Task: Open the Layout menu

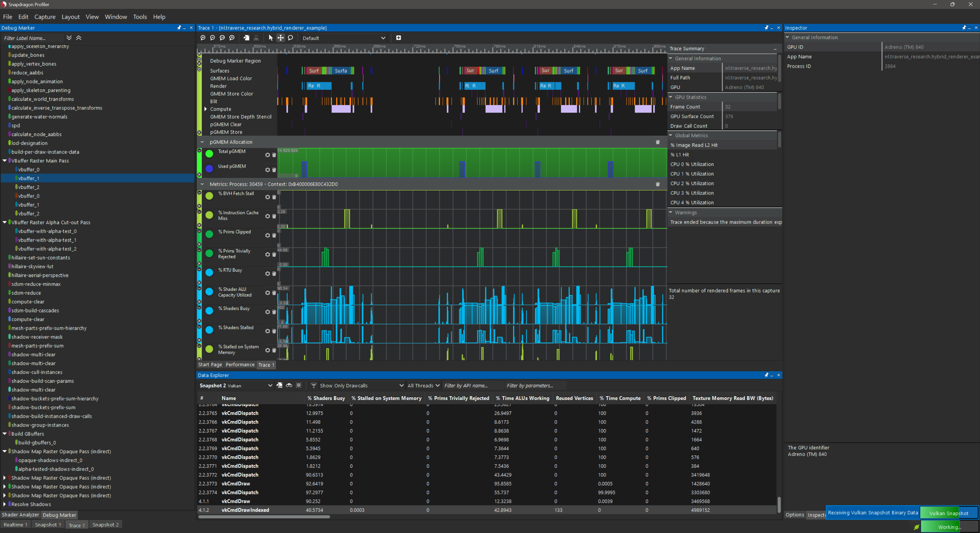Action: click(x=70, y=17)
